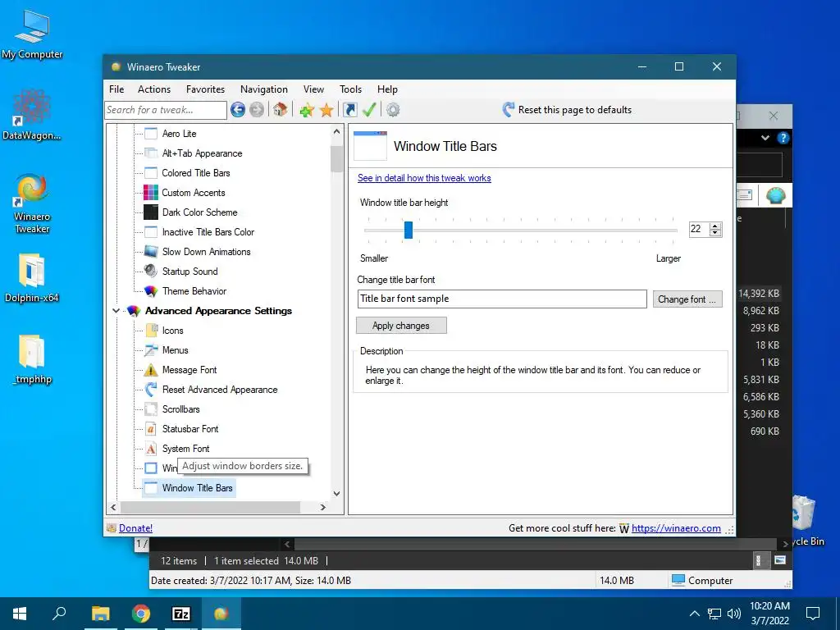The height and width of the screenshot is (630, 840).
Task: Open the Actions menu
Action: 154,89
